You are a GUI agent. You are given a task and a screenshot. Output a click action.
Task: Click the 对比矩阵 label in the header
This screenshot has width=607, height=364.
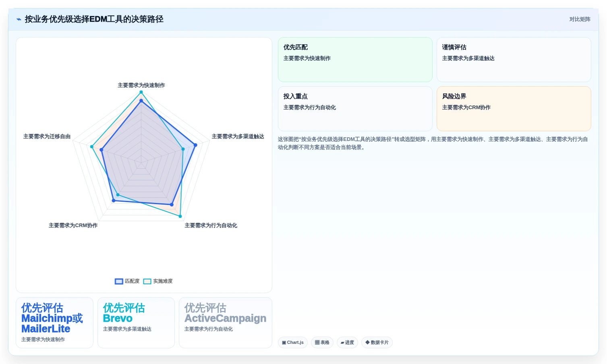[580, 19]
